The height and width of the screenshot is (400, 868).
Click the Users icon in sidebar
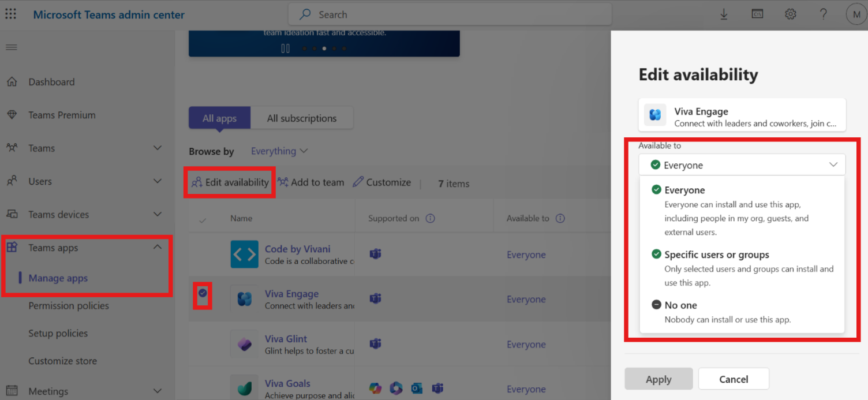pos(12,181)
